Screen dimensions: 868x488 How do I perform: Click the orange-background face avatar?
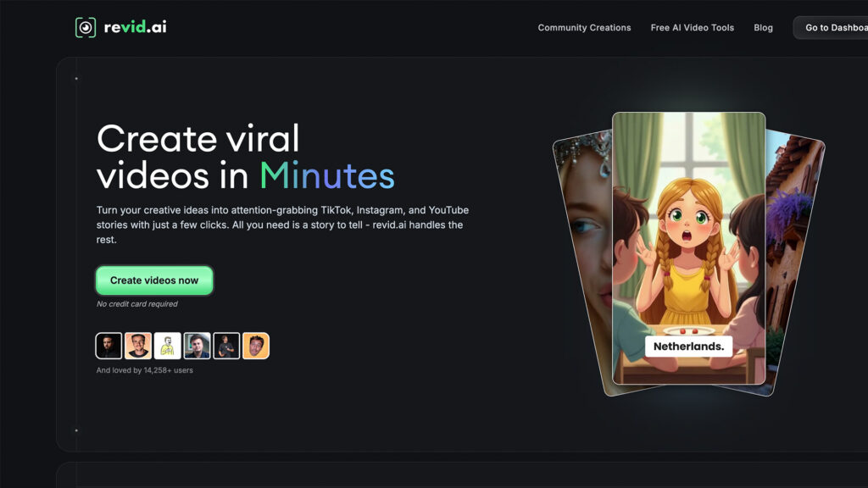(x=256, y=346)
